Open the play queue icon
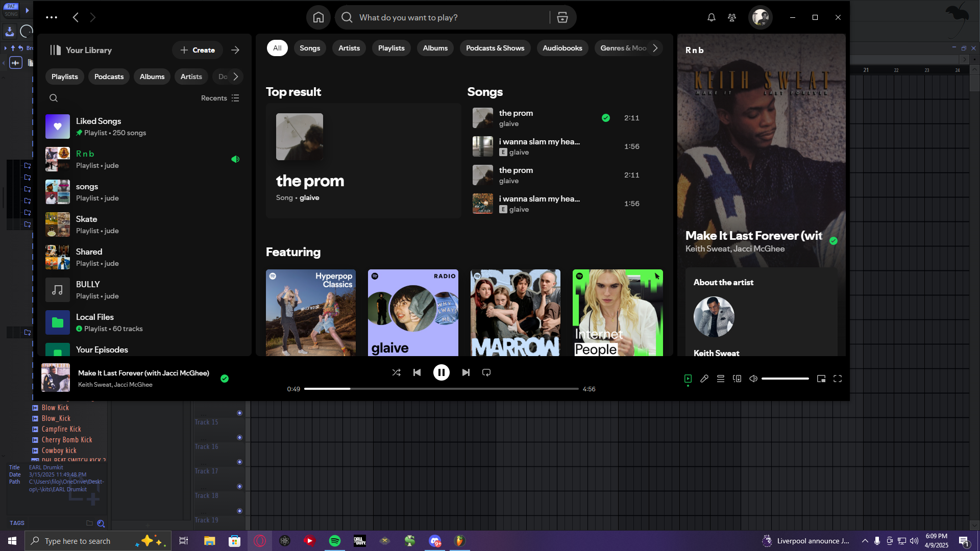Image resolution: width=980 pixels, height=551 pixels. click(x=721, y=379)
